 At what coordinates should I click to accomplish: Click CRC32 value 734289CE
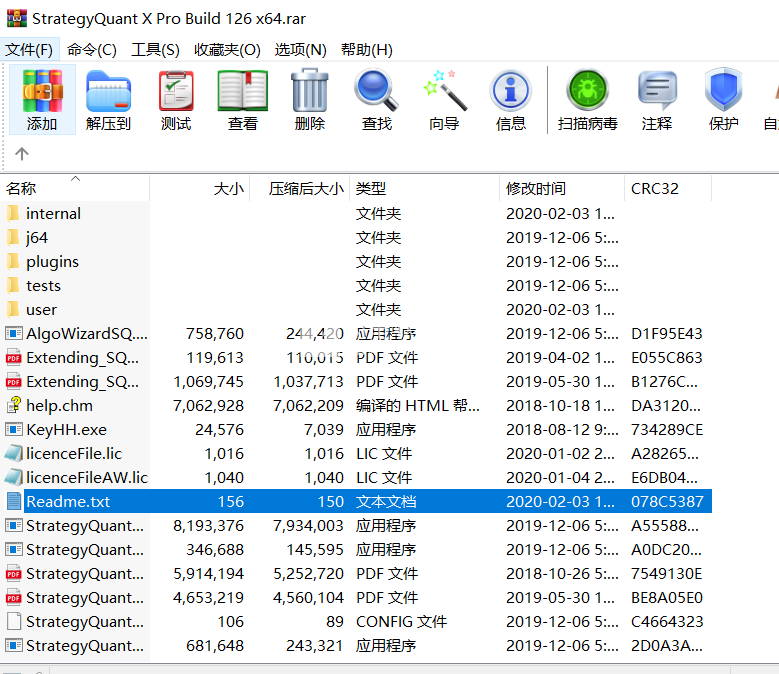(667, 429)
